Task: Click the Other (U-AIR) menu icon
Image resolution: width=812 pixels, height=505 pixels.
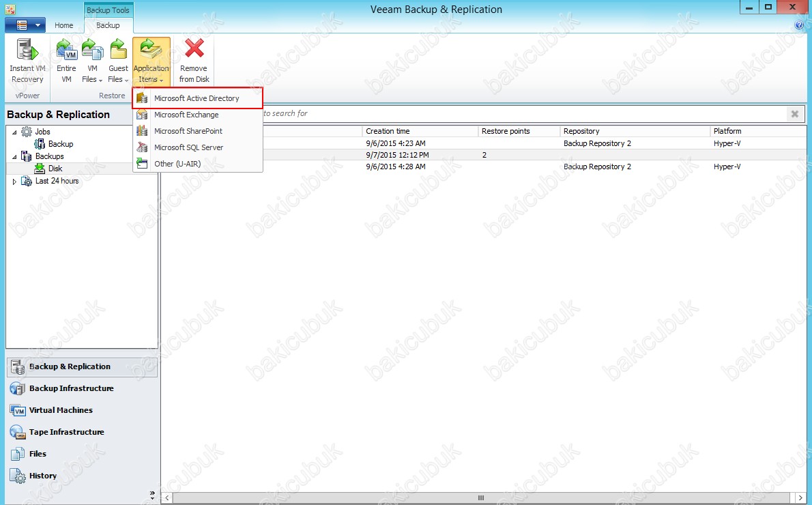Action: (x=142, y=164)
